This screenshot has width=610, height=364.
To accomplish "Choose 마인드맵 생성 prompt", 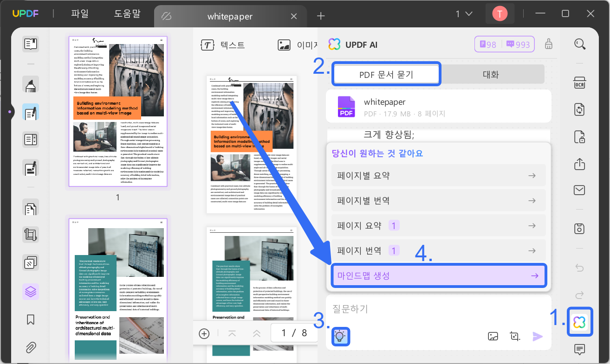I will 439,275.
